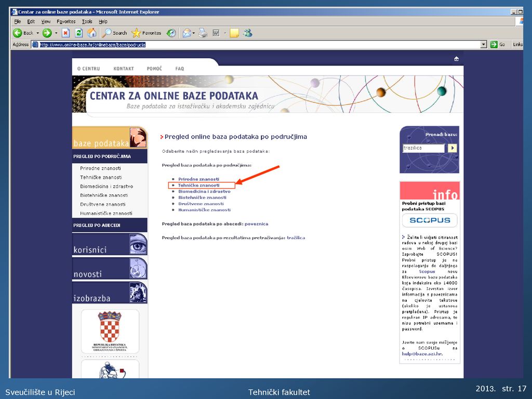Click the 'baze podataka' sidebar banner
Image resolution: width=532 pixels, height=399 pixels.
click(x=110, y=137)
